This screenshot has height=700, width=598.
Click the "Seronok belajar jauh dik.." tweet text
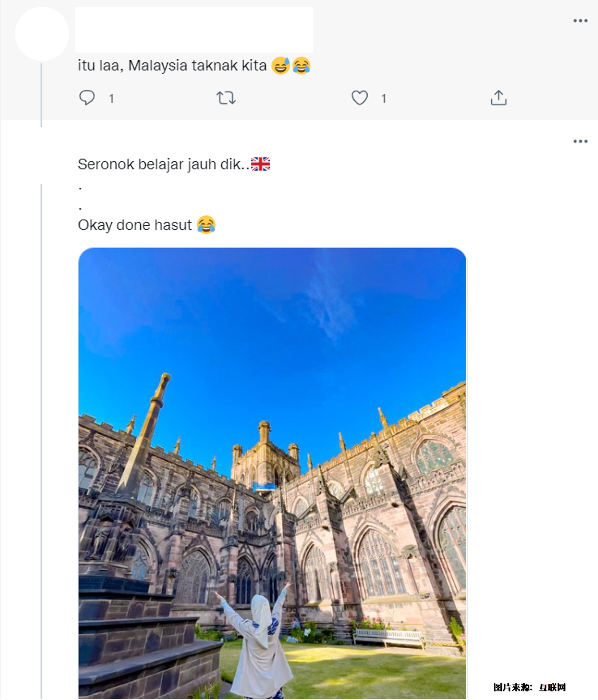163,165
